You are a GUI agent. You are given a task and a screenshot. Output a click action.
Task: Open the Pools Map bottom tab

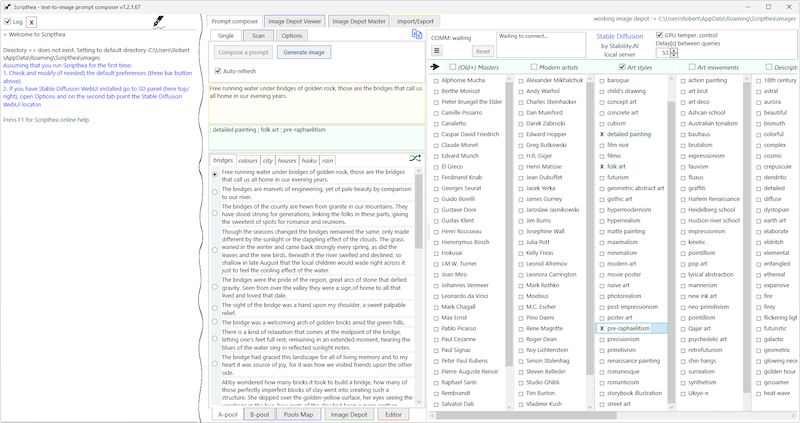click(x=298, y=413)
